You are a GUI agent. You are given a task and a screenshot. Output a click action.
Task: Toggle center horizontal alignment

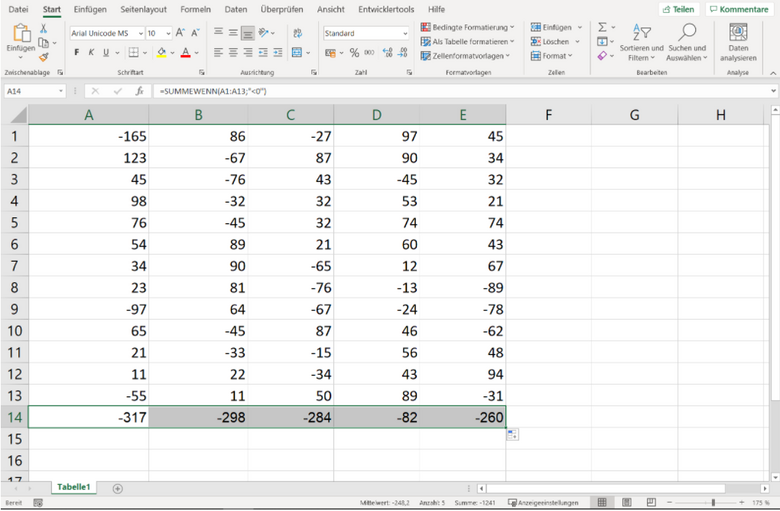pos(233,52)
